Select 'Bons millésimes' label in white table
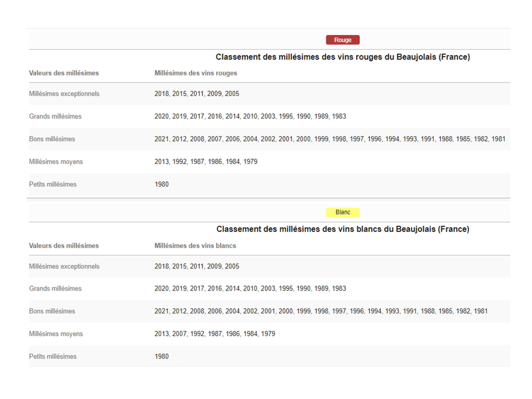Image resolution: width=532 pixels, height=399 pixels. [x=52, y=311]
